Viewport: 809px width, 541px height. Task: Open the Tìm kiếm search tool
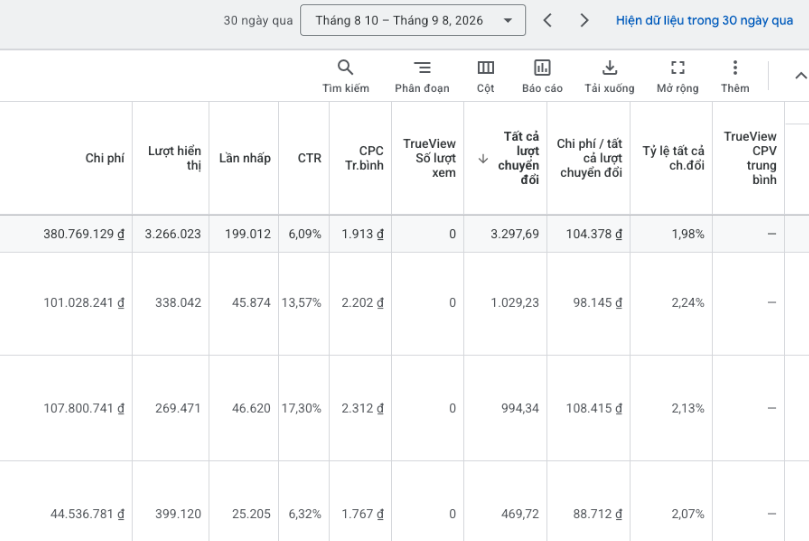[x=346, y=76]
